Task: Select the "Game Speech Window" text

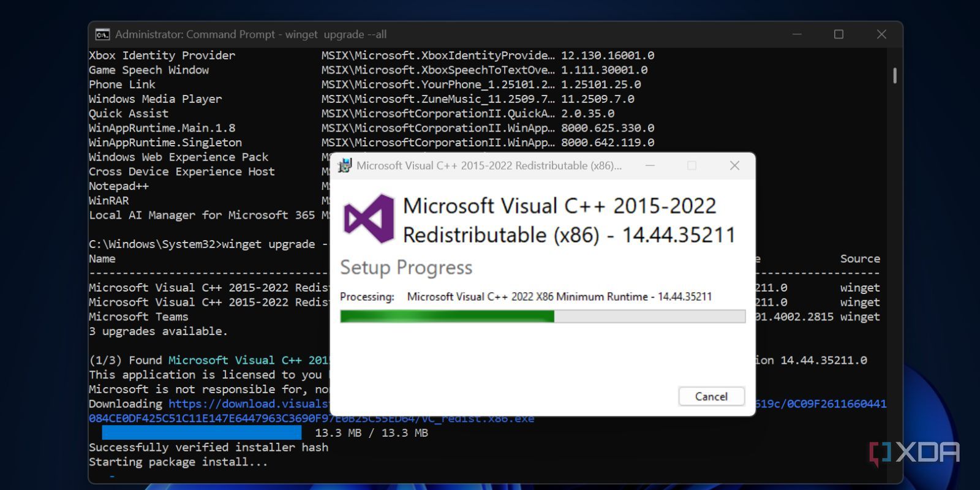Action: click(x=149, y=70)
